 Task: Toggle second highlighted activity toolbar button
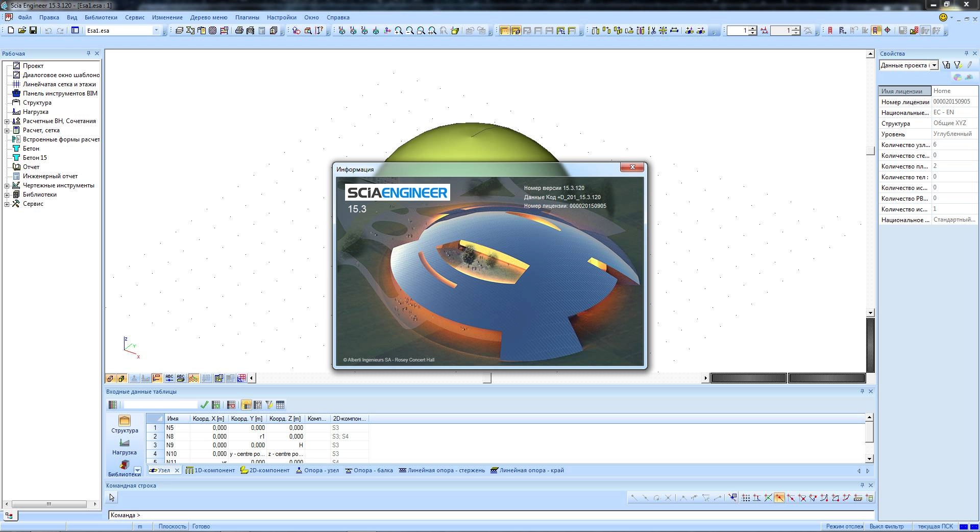[516, 31]
